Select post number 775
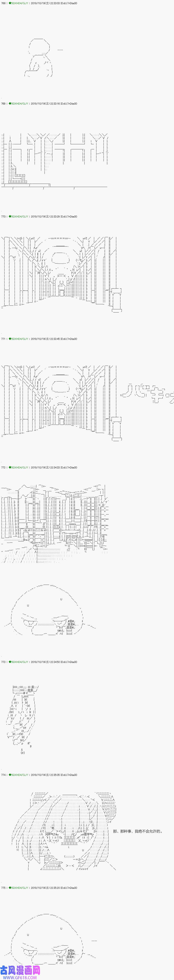174x980 pixels. tap(4, 888)
